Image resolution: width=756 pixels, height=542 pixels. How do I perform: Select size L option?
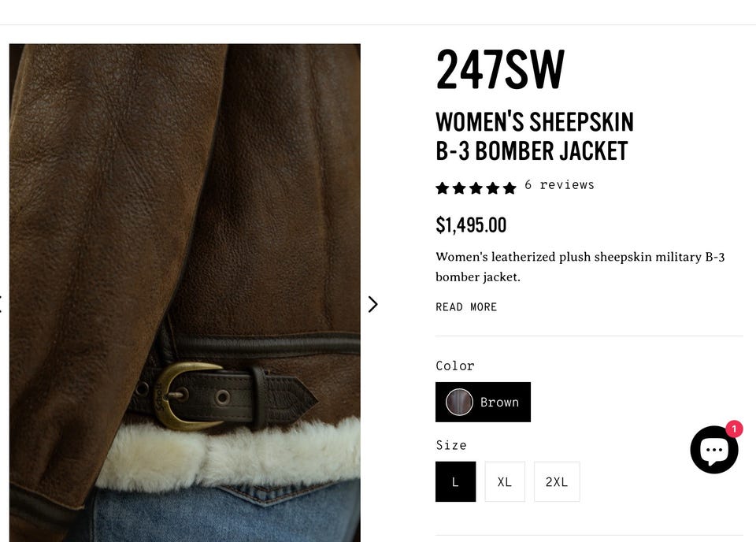pos(456,481)
